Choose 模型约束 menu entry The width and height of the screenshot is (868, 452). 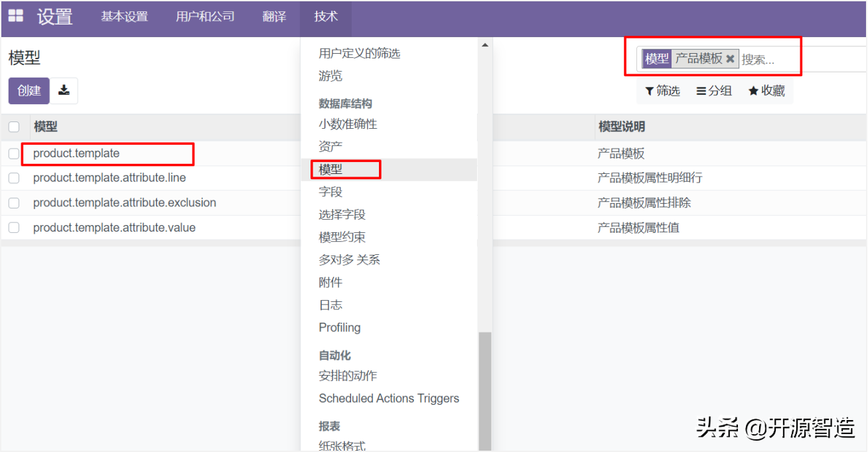click(342, 237)
